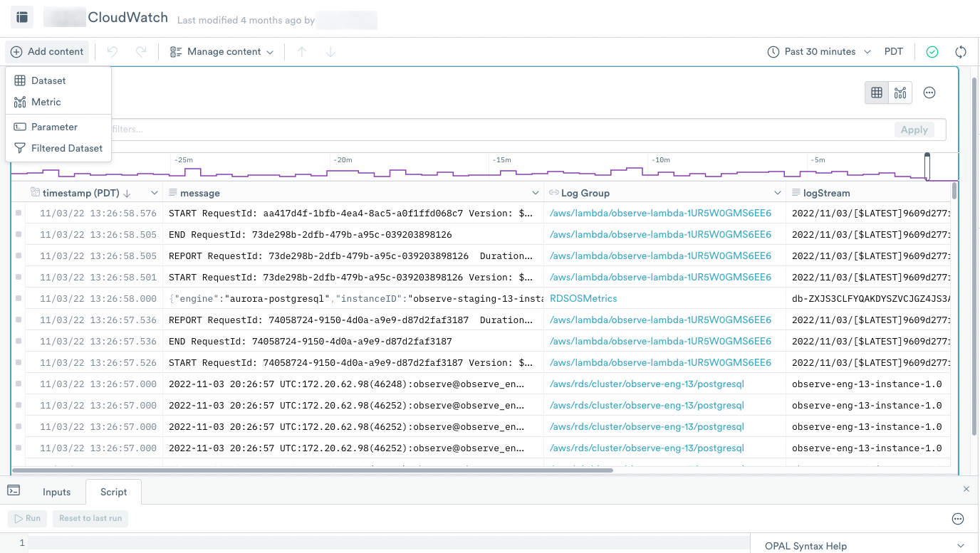The width and height of the screenshot is (980, 553).
Task: Click the Log Group link icon in header
Action: (553, 193)
